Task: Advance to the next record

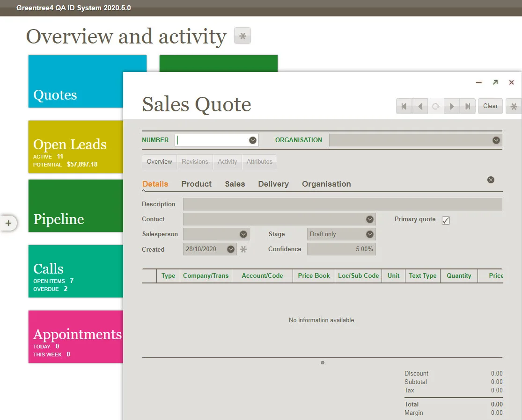Action: [x=451, y=106]
